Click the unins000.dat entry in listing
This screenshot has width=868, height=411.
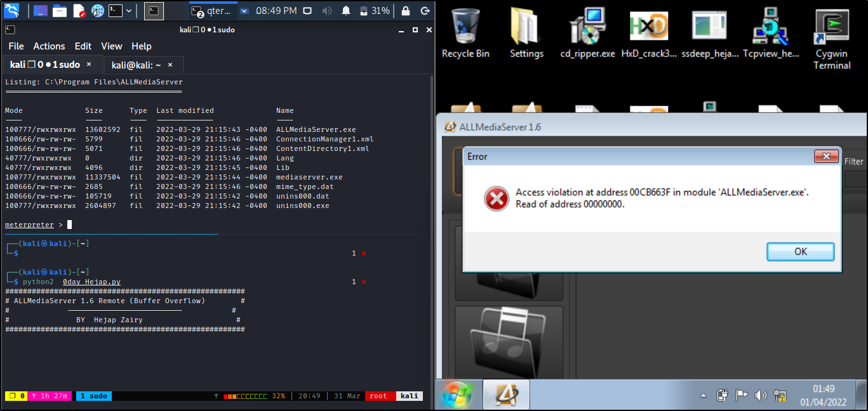point(303,196)
